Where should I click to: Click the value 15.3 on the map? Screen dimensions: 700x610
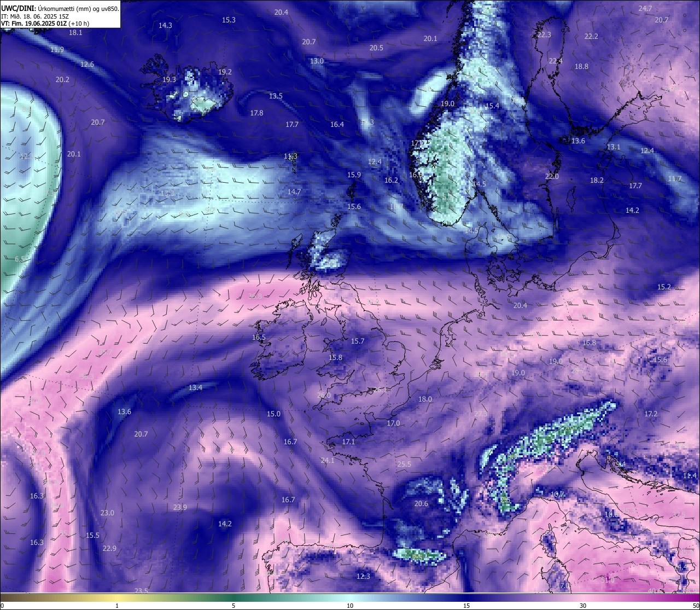pyautogui.click(x=229, y=20)
